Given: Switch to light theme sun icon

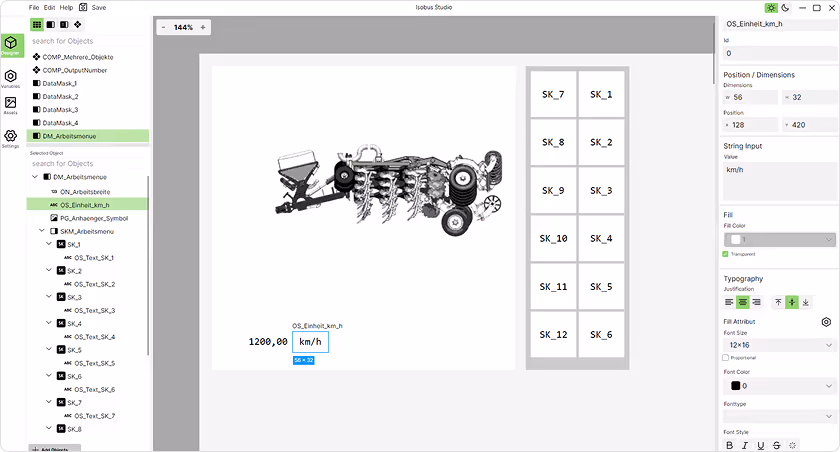Looking at the screenshot, I should (771, 8).
